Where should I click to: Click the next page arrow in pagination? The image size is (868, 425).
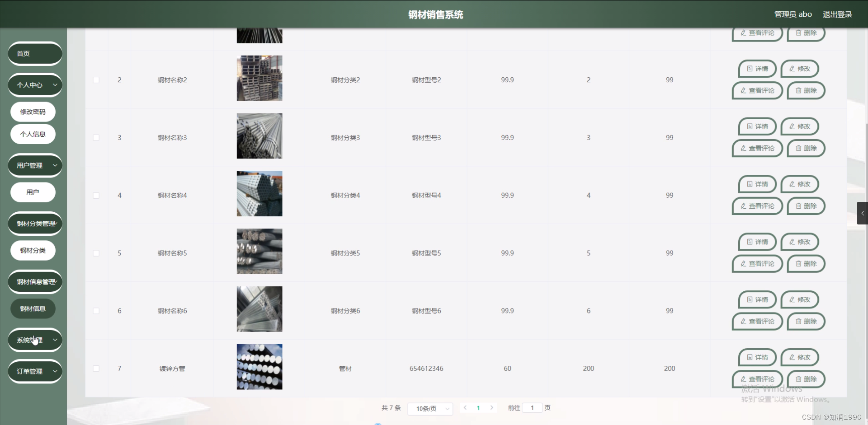[492, 407]
